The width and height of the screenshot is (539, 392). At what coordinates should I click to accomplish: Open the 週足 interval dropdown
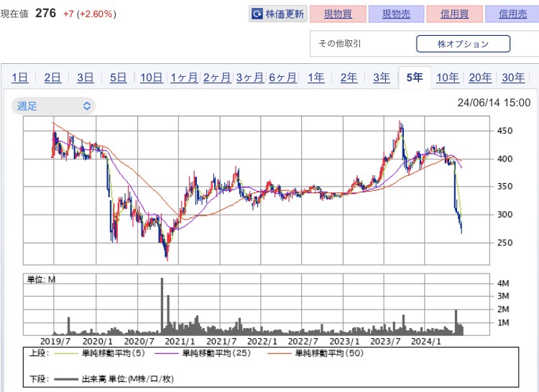(x=54, y=106)
